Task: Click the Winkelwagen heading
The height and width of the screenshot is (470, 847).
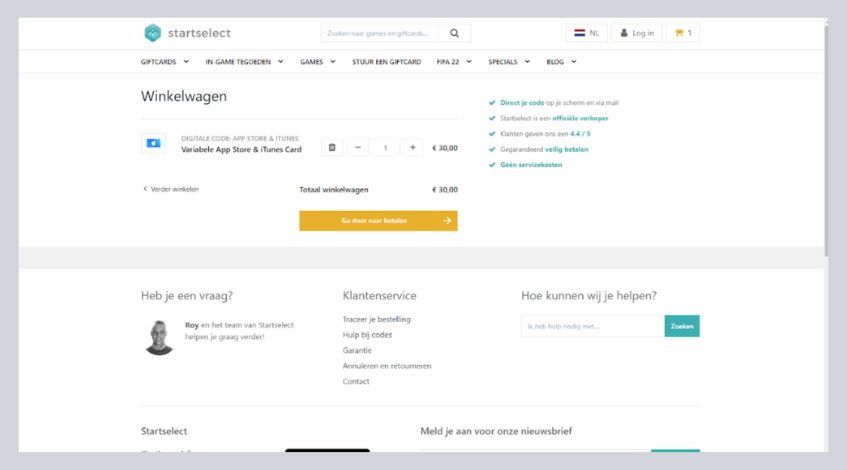Action: 184,96
